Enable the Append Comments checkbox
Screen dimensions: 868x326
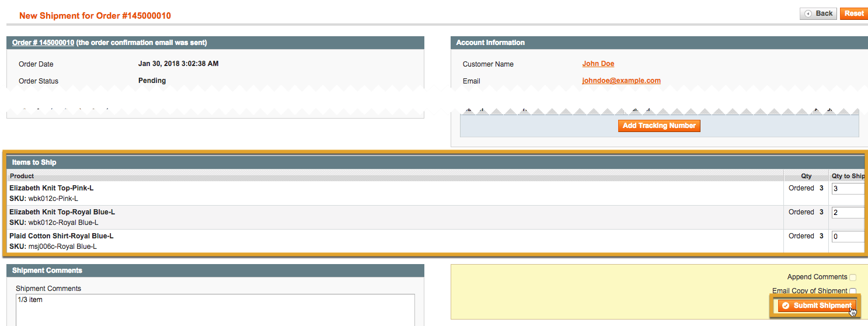tap(853, 278)
